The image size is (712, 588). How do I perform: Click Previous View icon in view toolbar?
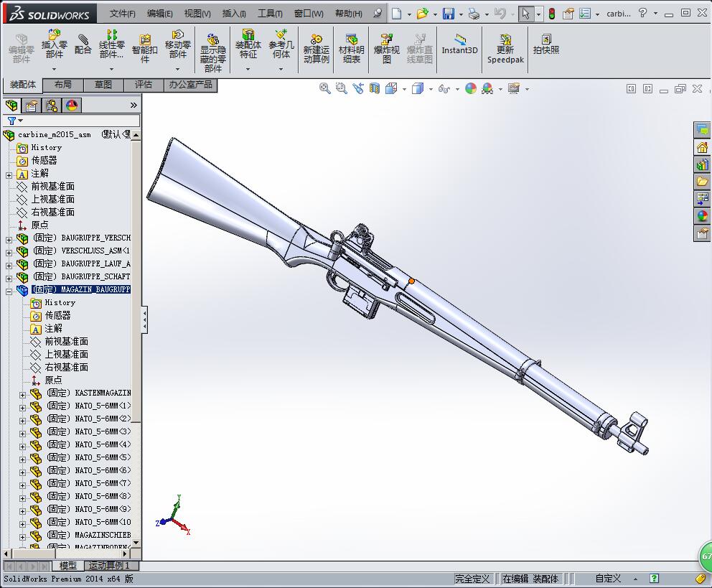coord(358,88)
